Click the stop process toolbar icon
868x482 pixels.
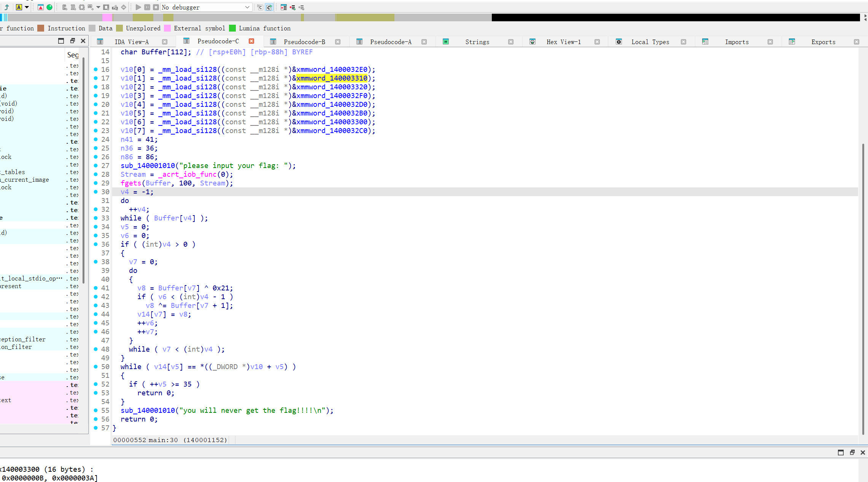coord(156,7)
